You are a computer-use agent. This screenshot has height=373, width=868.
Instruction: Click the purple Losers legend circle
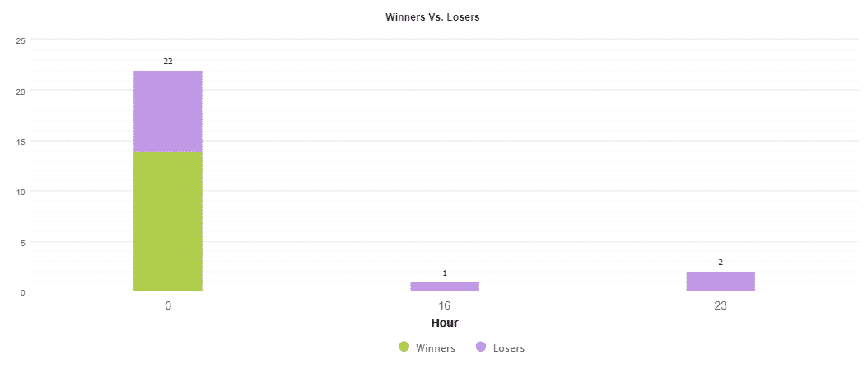coord(481,347)
